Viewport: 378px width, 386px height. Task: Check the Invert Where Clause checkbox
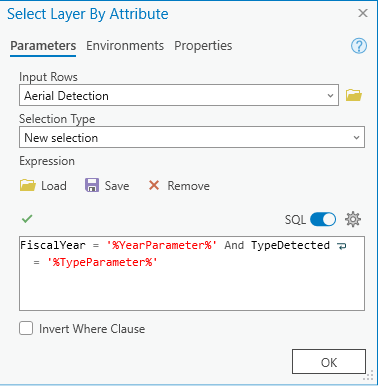[26, 328]
